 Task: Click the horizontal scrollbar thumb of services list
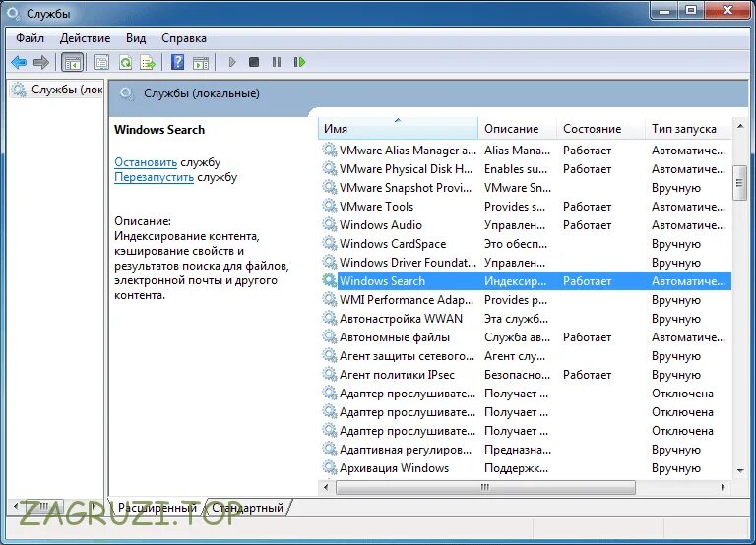[485, 487]
